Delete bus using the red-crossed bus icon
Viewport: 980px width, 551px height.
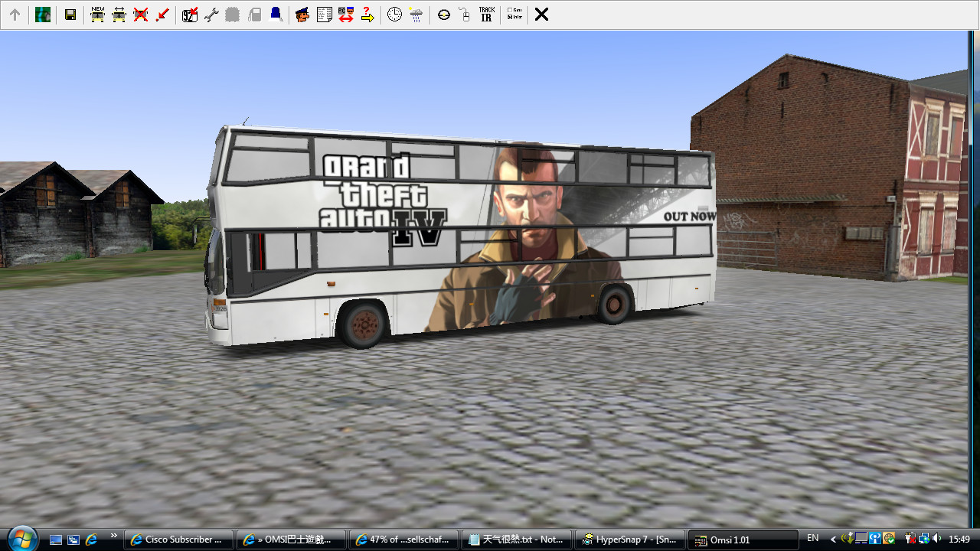(140, 15)
